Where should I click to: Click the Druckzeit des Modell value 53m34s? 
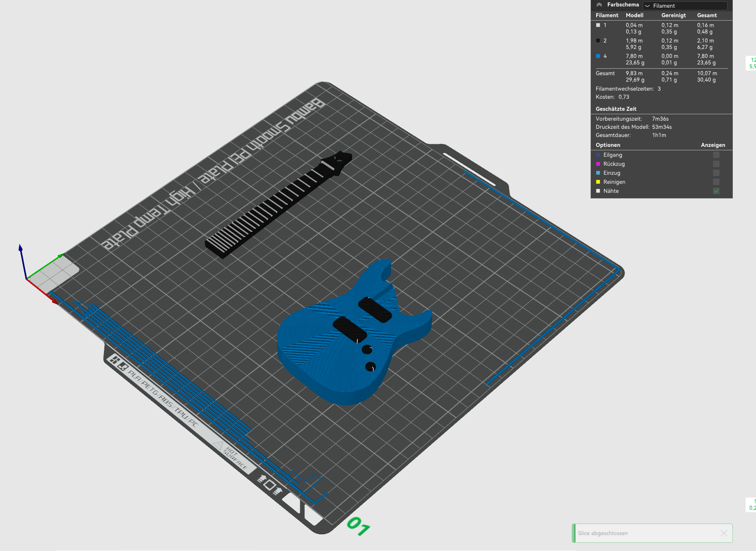pyautogui.click(x=662, y=127)
